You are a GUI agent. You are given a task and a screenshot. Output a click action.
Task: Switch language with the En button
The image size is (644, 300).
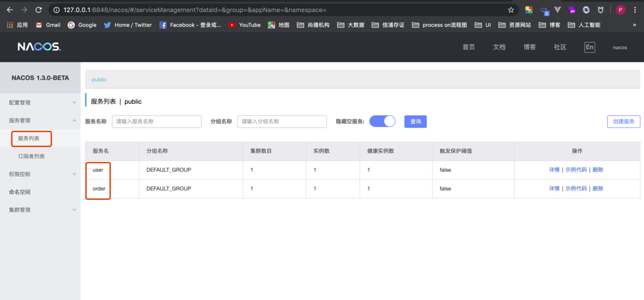(x=590, y=47)
